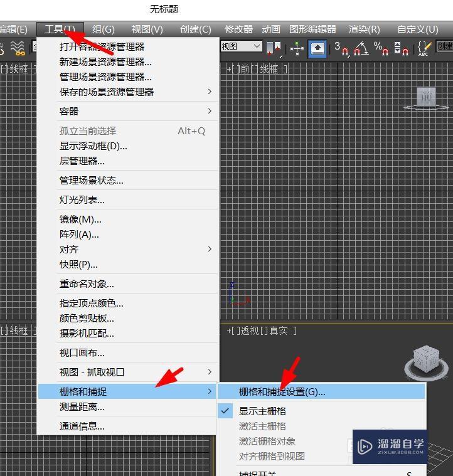
Task: Open the 工具(T) menu
Action: (x=60, y=29)
